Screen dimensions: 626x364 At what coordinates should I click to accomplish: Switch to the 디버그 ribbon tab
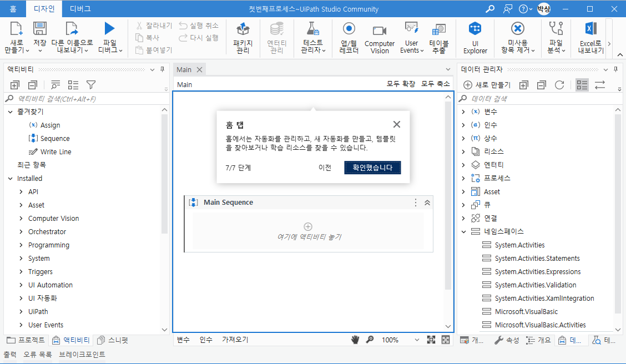[80, 9]
